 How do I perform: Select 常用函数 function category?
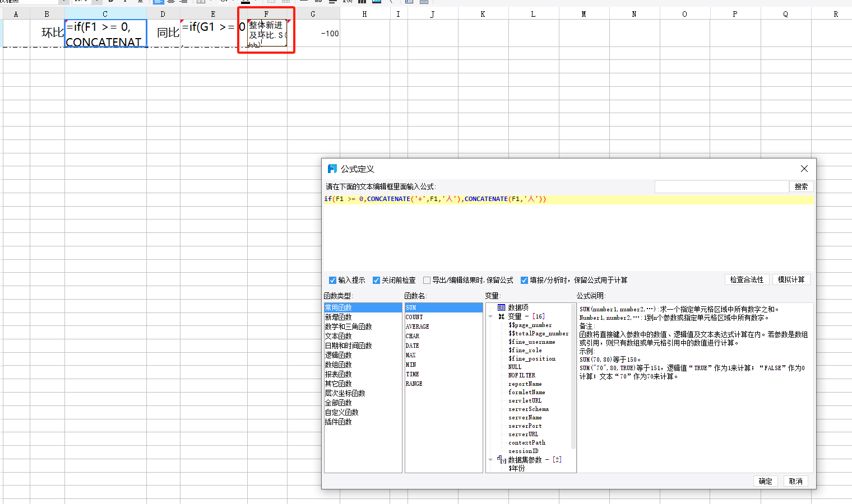pyautogui.click(x=363, y=307)
